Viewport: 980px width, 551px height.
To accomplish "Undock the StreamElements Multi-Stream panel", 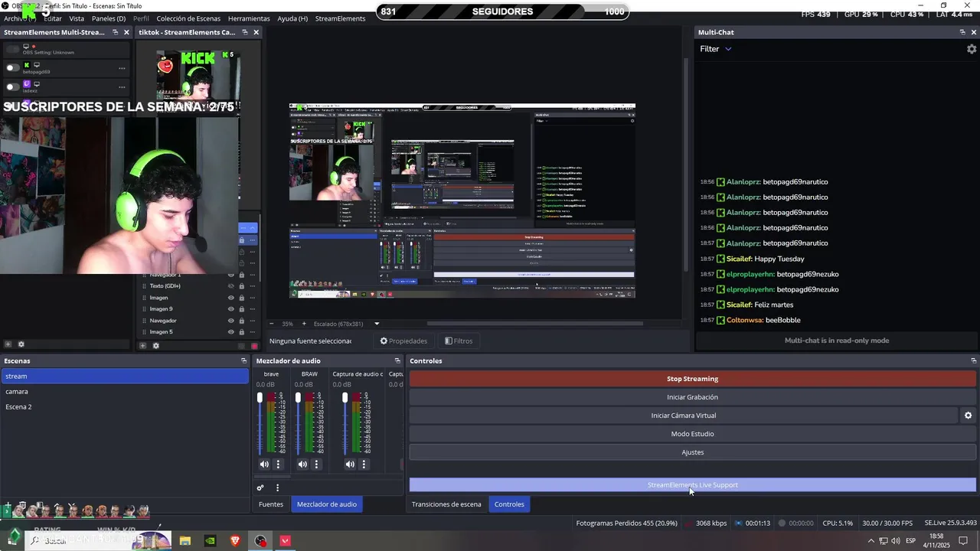I will 115,32.
